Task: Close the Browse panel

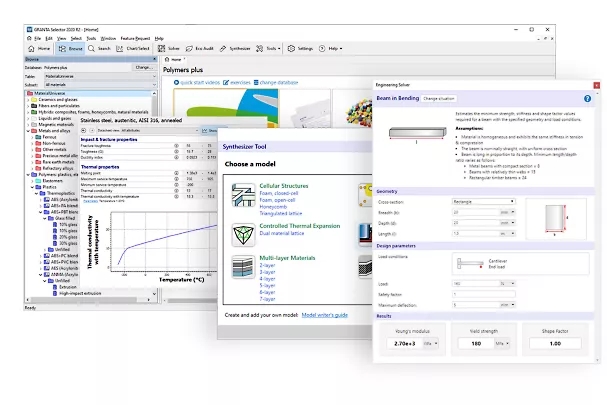Action: tap(154, 59)
